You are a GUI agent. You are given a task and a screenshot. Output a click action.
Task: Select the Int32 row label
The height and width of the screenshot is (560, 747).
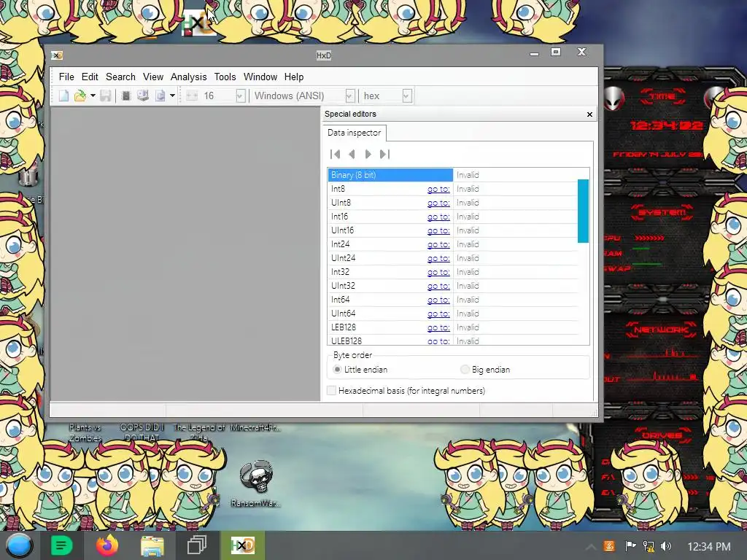[340, 272]
